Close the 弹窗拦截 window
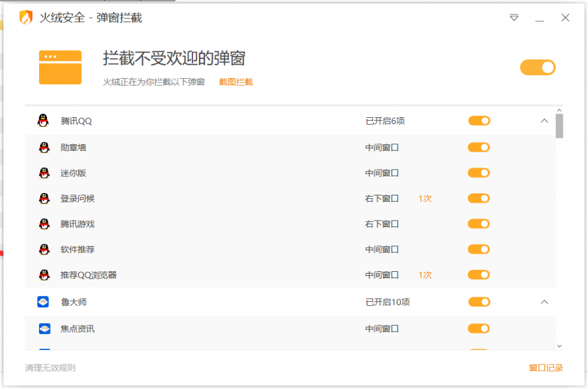Viewport: 588px width, 389px height. [x=565, y=18]
